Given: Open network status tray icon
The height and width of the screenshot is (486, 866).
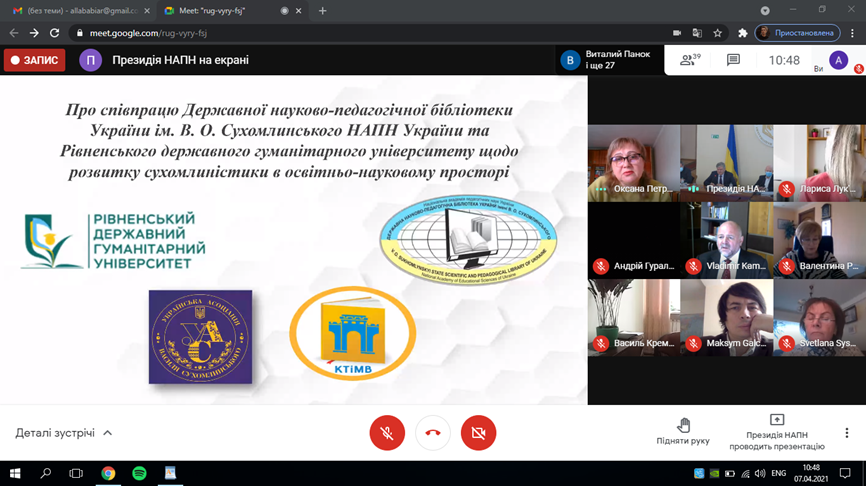Looking at the screenshot, I should (746, 473).
